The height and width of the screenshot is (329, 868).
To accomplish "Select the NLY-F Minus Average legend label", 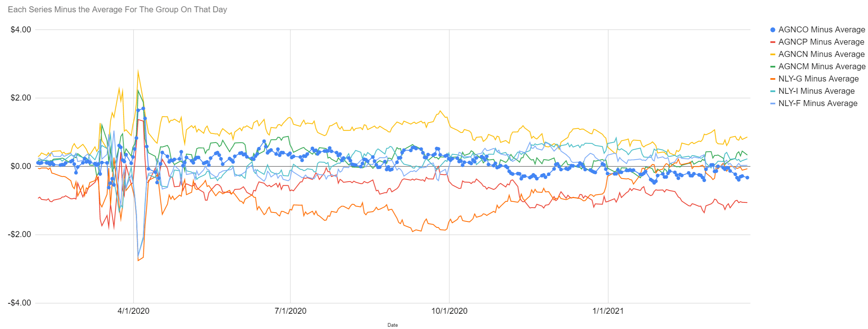I will click(x=818, y=103).
